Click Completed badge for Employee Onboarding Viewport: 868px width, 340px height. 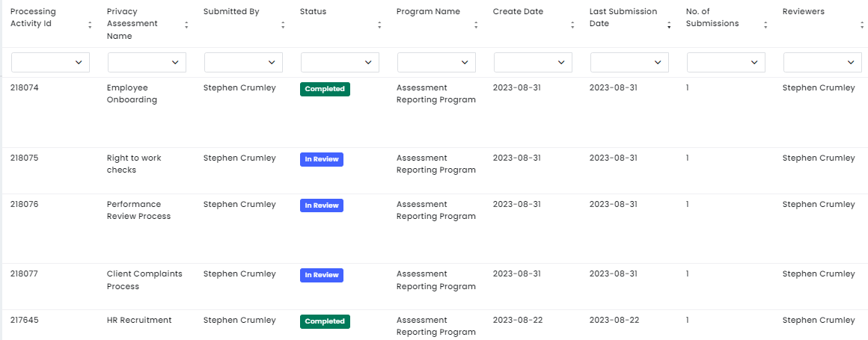[x=325, y=89]
